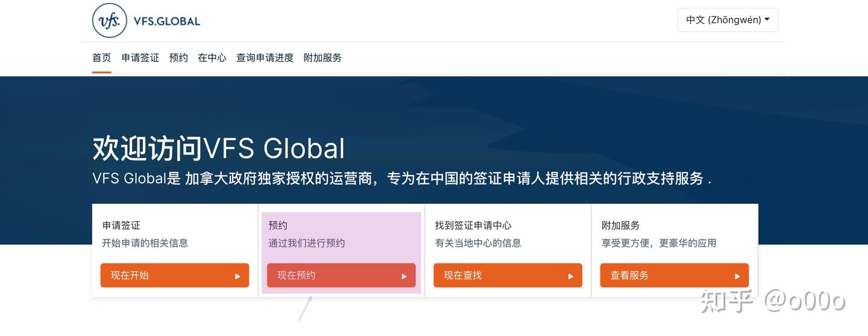The image size is (868, 336).
Task: Go to the 预约 navigation item
Action: click(178, 58)
